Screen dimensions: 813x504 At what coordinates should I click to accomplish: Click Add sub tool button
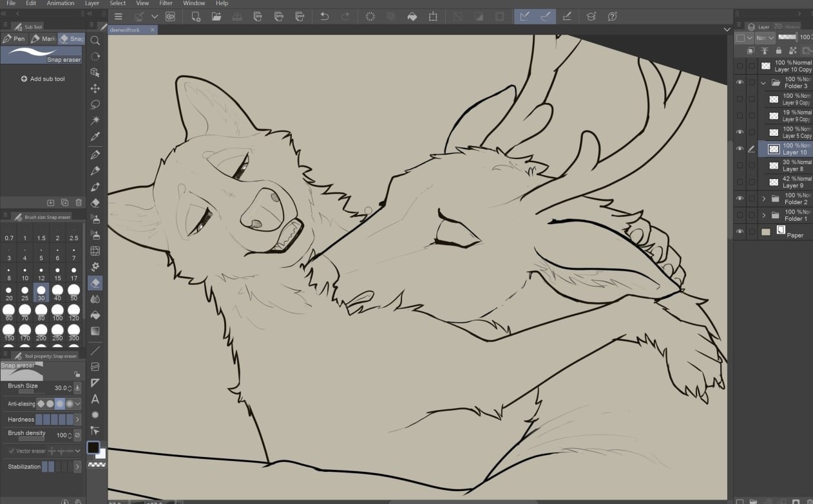(43, 79)
